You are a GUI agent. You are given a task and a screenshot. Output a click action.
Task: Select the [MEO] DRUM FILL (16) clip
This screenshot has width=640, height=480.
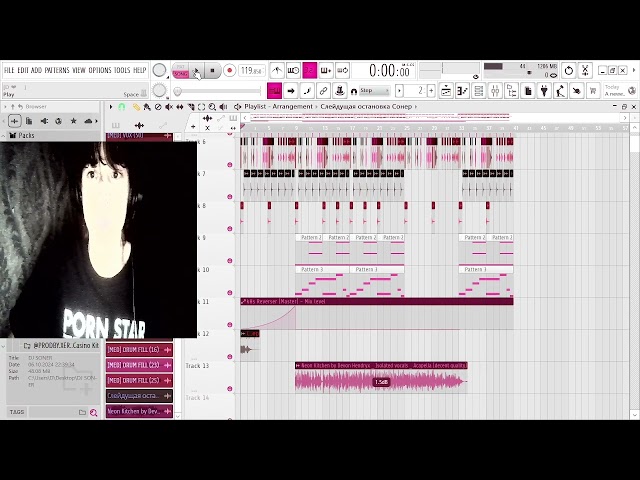pyautogui.click(x=139, y=350)
